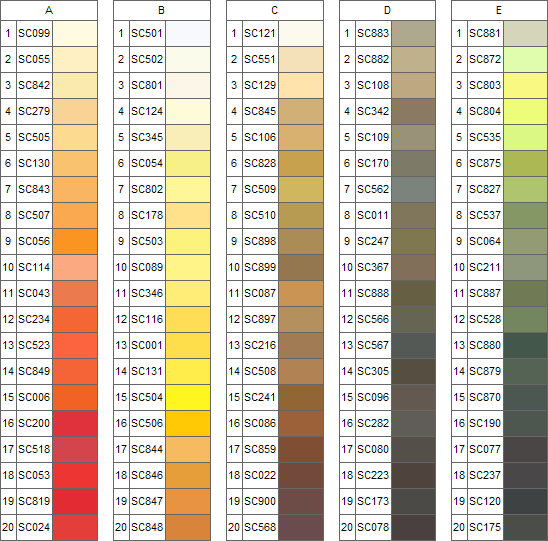548x541 pixels.
Task: Pick the salmon pink SC114 swatch
Action: pyautogui.click(x=75, y=267)
